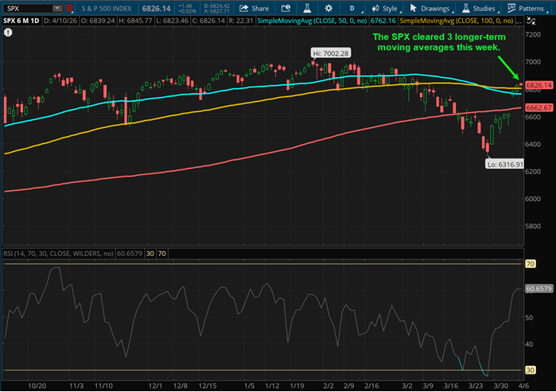Click the 50 level on RSI axis

(x=529, y=317)
